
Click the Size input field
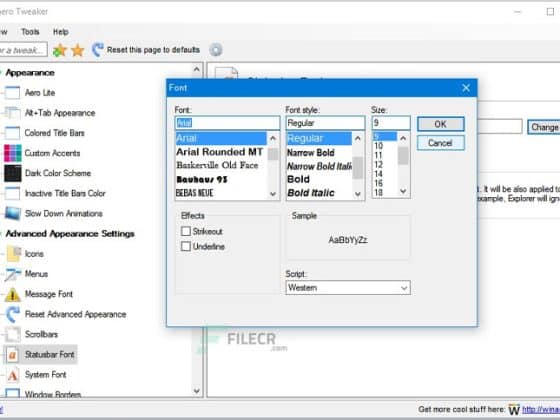click(391, 123)
